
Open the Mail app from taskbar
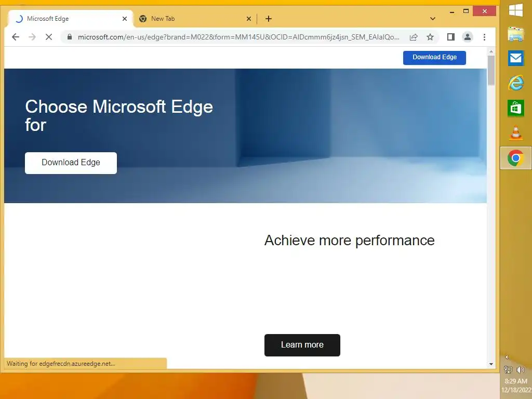pyautogui.click(x=516, y=58)
